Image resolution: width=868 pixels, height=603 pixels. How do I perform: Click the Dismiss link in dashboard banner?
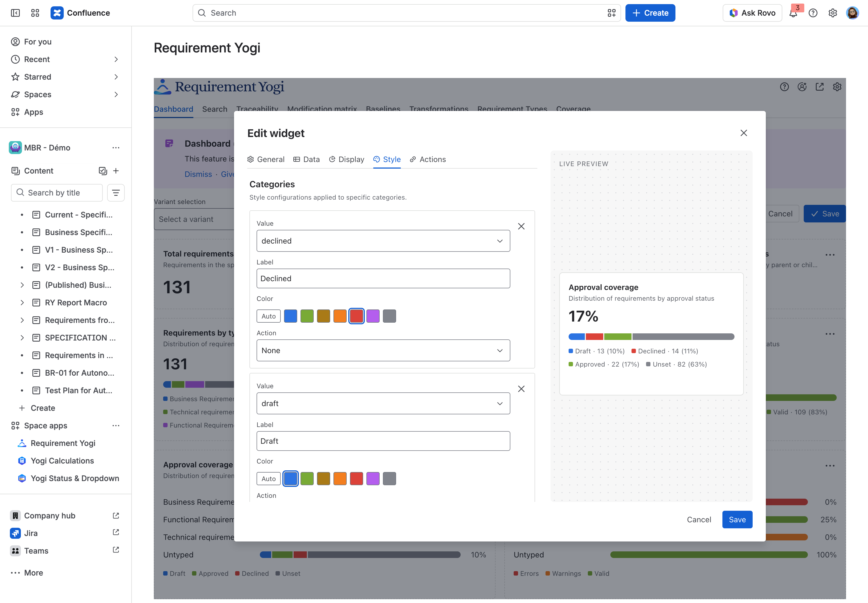tap(198, 174)
